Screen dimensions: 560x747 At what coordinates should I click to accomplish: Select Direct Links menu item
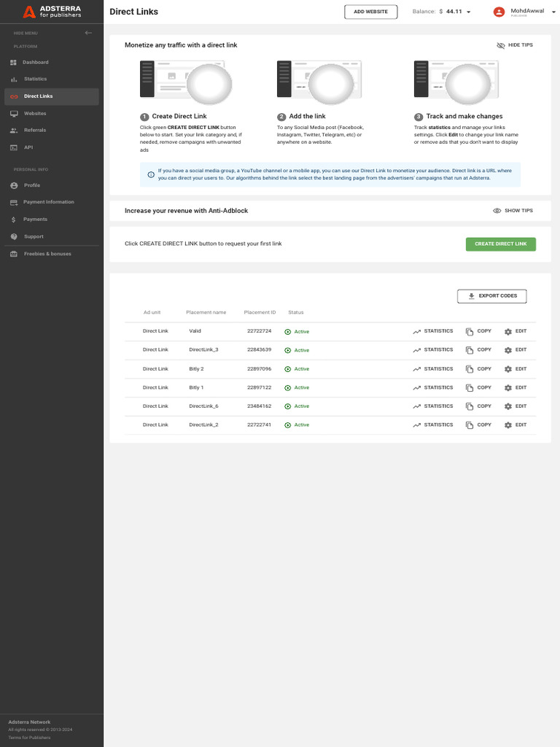pyautogui.click(x=52, y=96)
